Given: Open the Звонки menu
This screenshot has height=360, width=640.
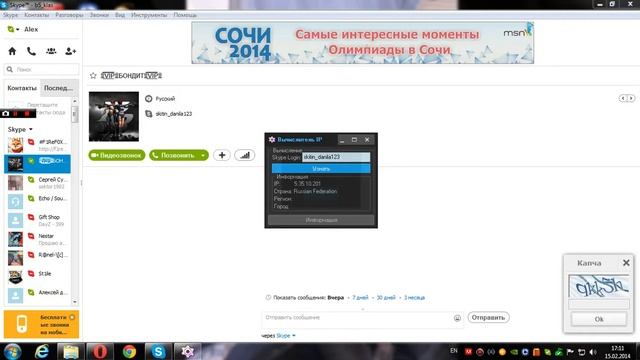Looking at the screenshot, I should pos(99,15).
